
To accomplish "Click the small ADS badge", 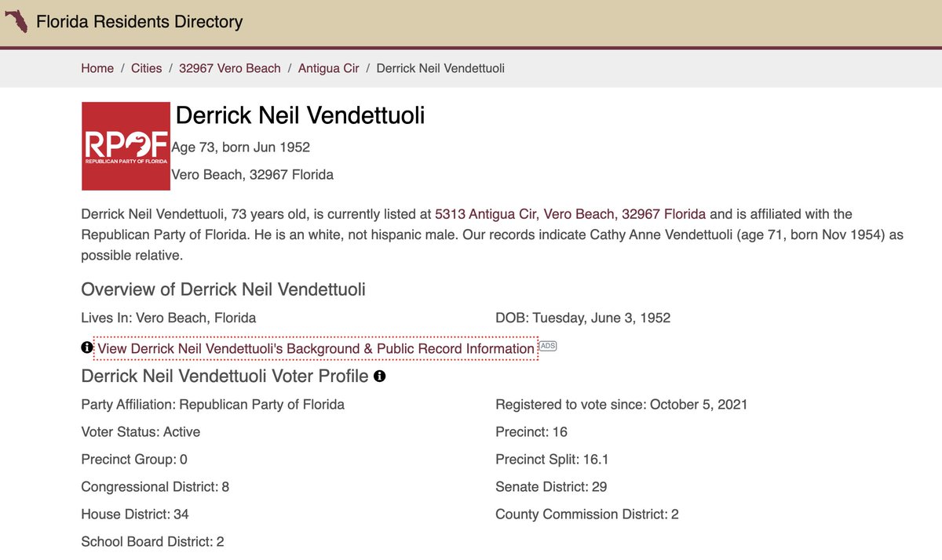I will [548, 346].
